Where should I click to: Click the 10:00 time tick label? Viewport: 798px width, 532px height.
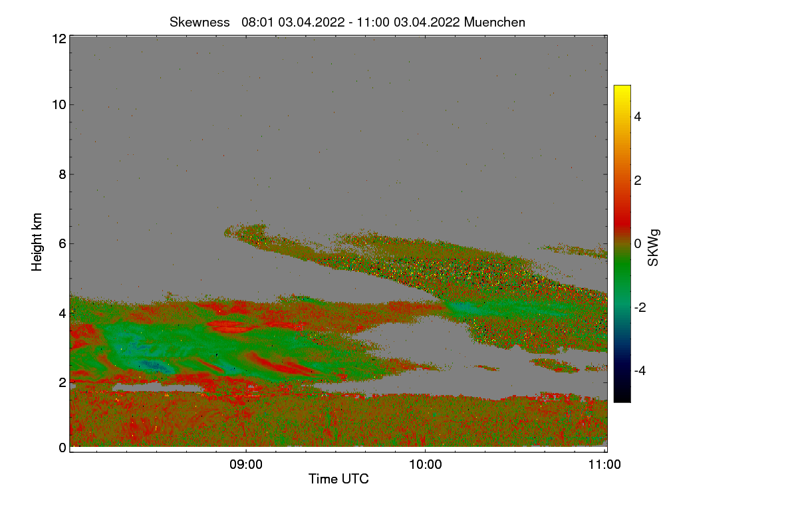tap(426, 465)
